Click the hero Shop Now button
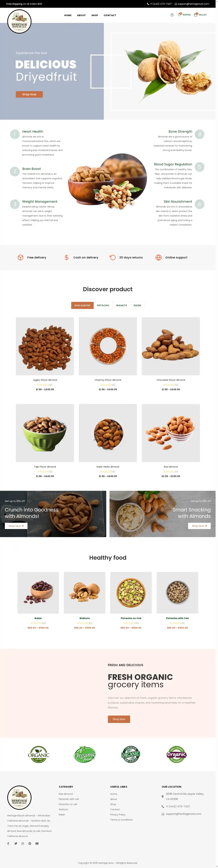 29,94
